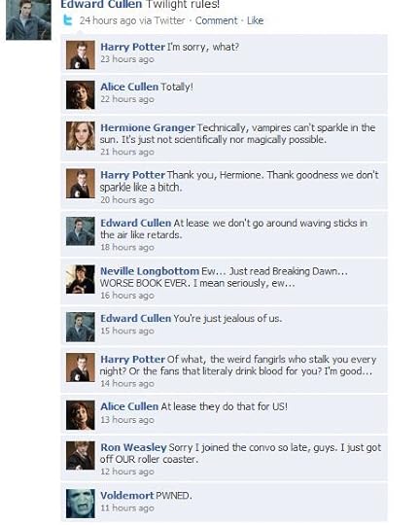The image size is (420, 525).
Task: Click Alice Cullen's name on 'At lease they' comment
Action: (x=129, y=406)
